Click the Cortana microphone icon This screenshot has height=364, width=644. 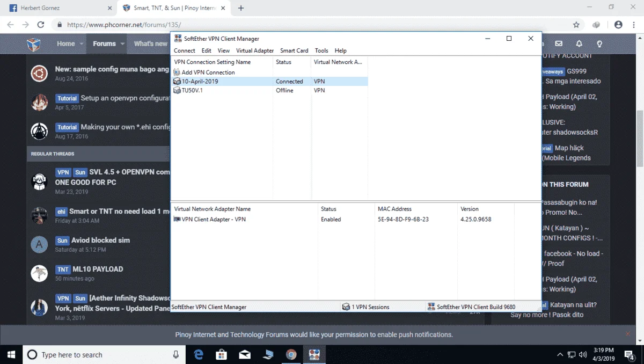[176, 354]
